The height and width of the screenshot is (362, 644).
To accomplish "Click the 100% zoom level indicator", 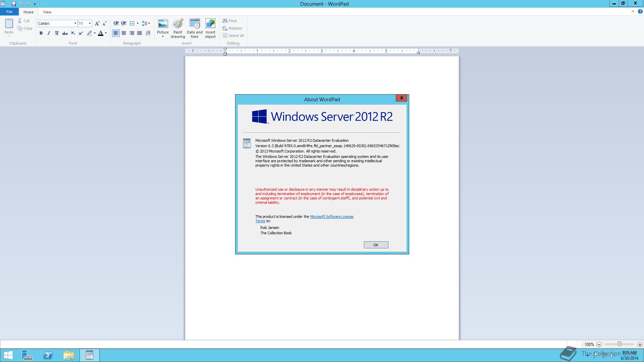I will pos(589,345).
